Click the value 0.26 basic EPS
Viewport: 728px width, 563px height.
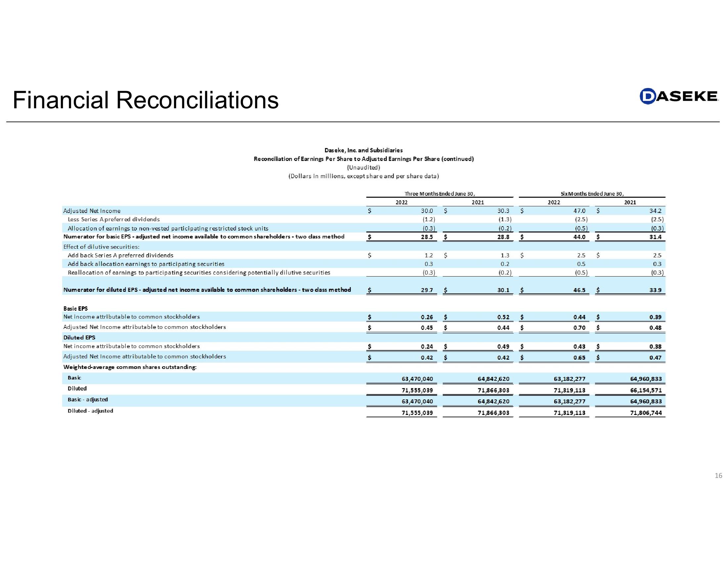coord(427,317)
